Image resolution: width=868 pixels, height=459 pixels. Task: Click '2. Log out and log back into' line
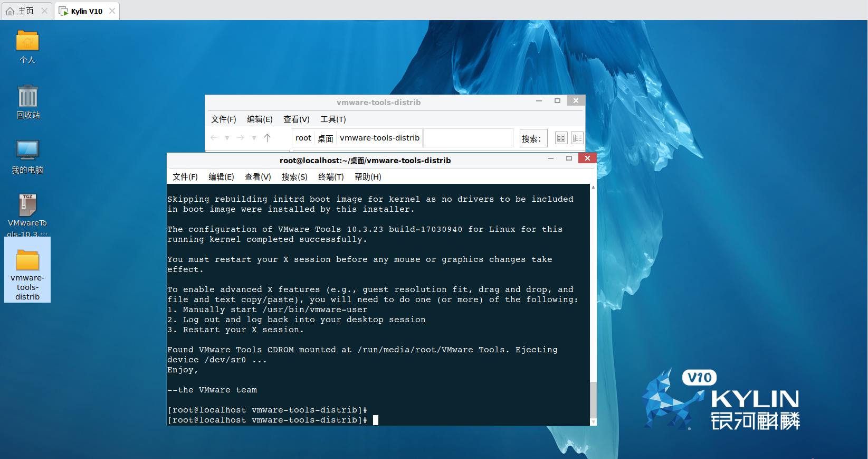[296, 320]
